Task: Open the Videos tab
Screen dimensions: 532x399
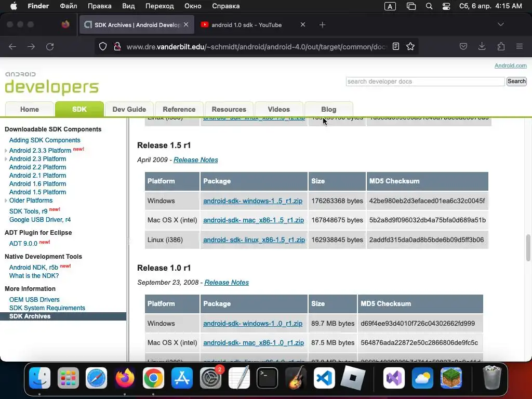Action: click(279, 109)
